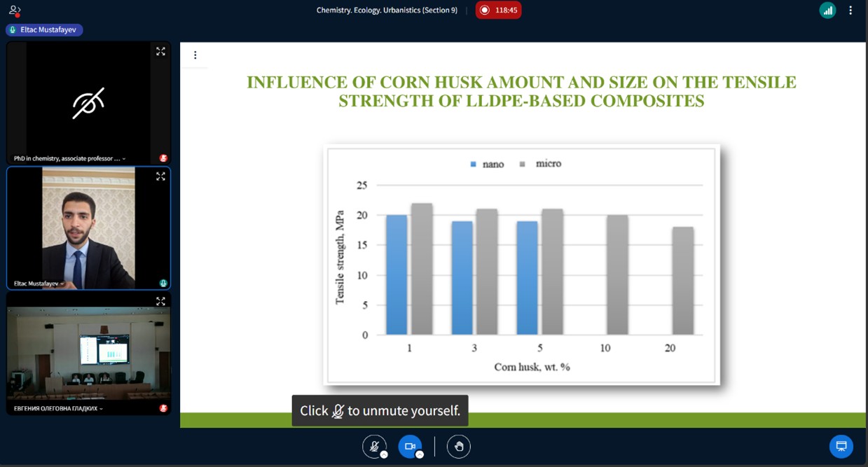Open the small chevron on the camera button
This screenshot has width=868, height=467.
420,454
